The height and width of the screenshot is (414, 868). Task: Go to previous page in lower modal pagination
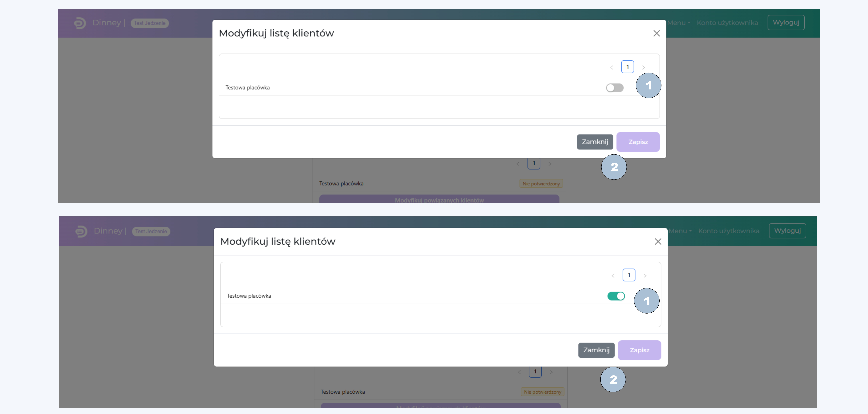[613, 276]
